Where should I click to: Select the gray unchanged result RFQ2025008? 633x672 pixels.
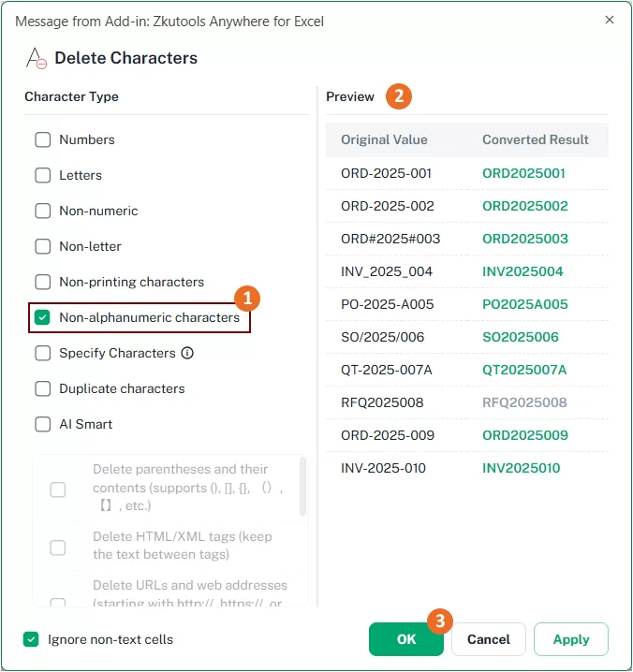[x=524, y=402]
